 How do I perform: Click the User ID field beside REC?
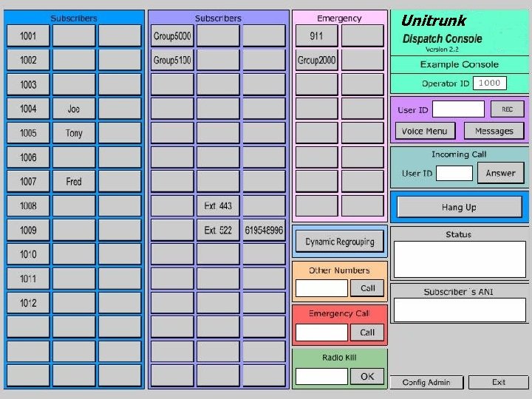click(458, 109)
